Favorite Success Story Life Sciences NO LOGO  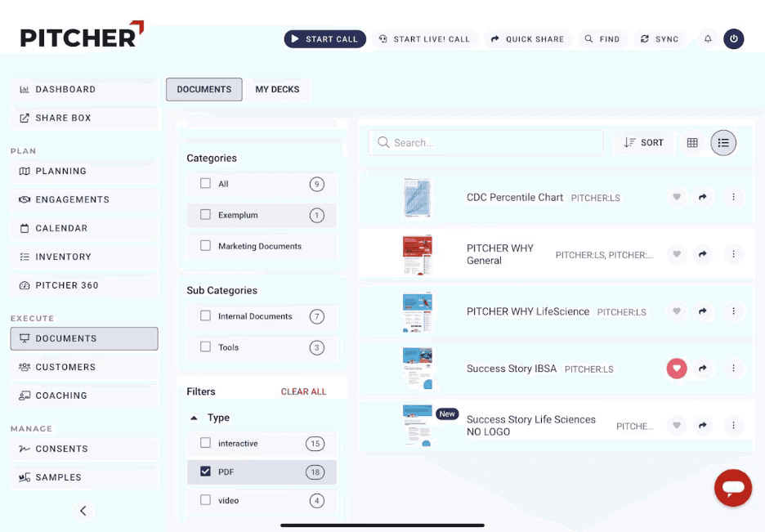pyautogui.click(x=677, y=425)
